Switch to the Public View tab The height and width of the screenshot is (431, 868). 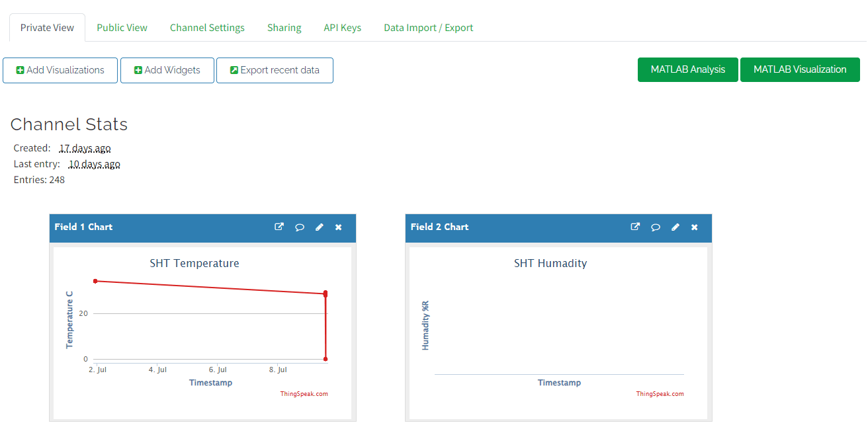tap(122, 28)
